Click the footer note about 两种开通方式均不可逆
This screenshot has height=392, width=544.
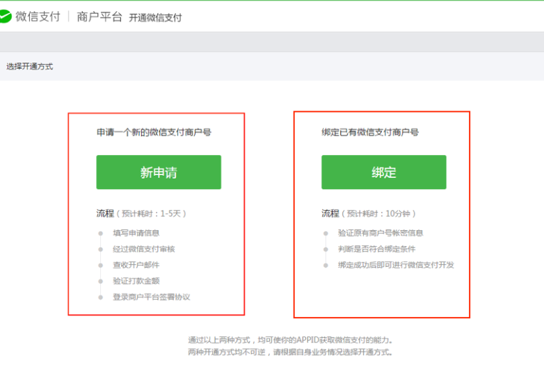point(291,352)
